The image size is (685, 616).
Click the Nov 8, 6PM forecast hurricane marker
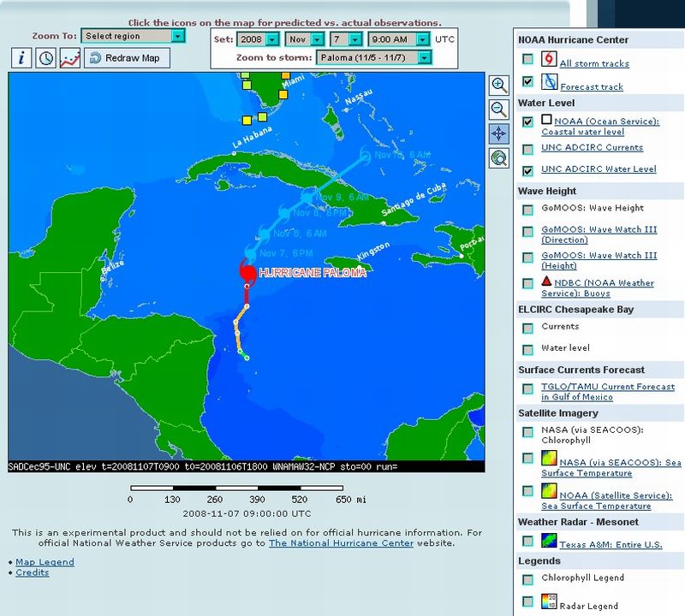[x=284, y=212]
